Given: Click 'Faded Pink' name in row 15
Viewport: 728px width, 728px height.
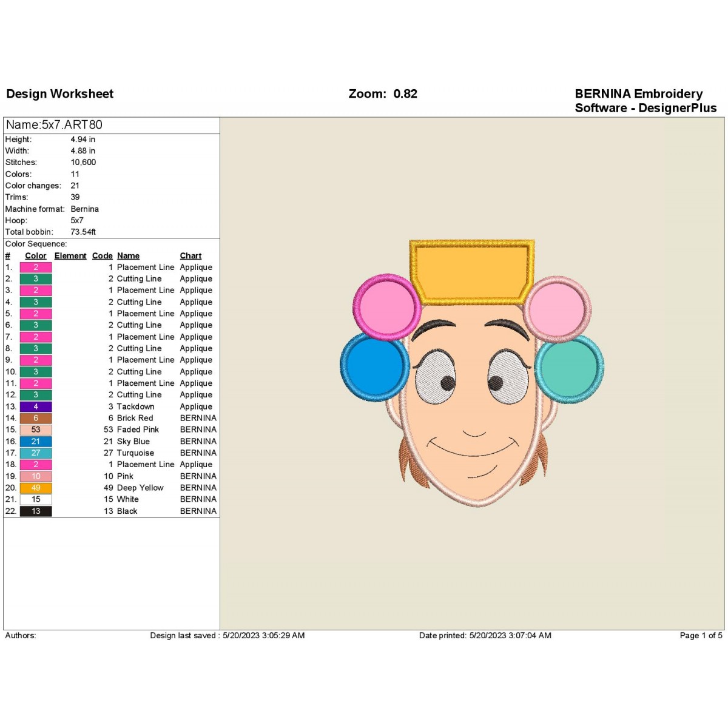Looking at the screenshot, I should coord(138,430).
